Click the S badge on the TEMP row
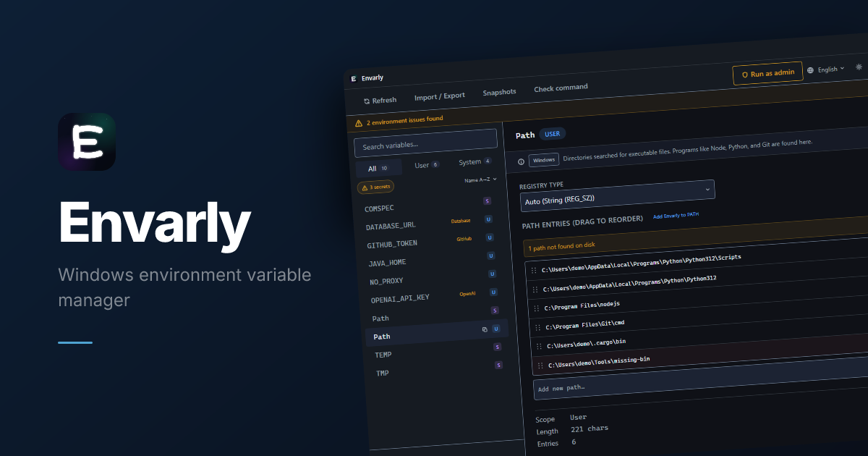 pos(498,347)
